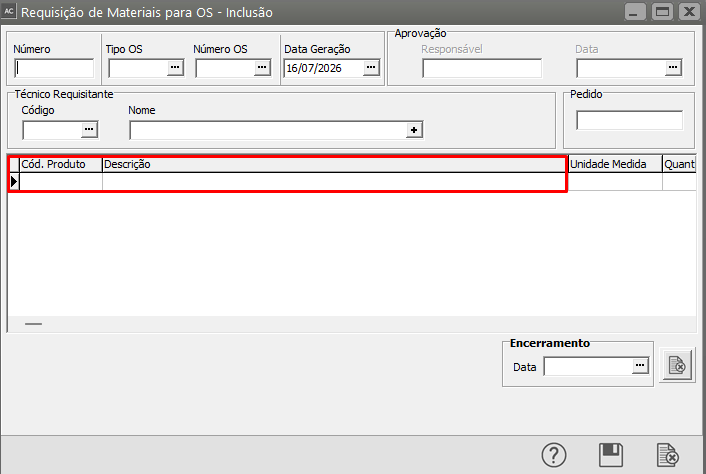This screenshot has width=706, height=474.
Task: Close the Requisição de Materiais window
Action: click(x=689, y=12)
